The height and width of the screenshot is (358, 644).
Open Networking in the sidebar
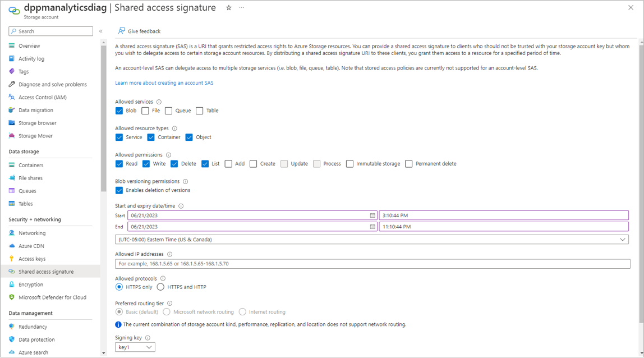pyautogui.click(x=32, y=233)
